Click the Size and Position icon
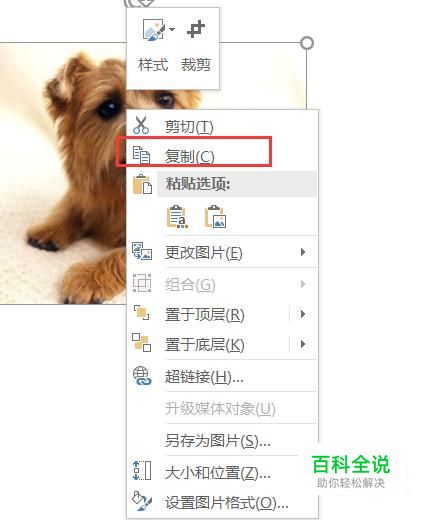Viewport: 431px width, 520px height. [142, 471]
